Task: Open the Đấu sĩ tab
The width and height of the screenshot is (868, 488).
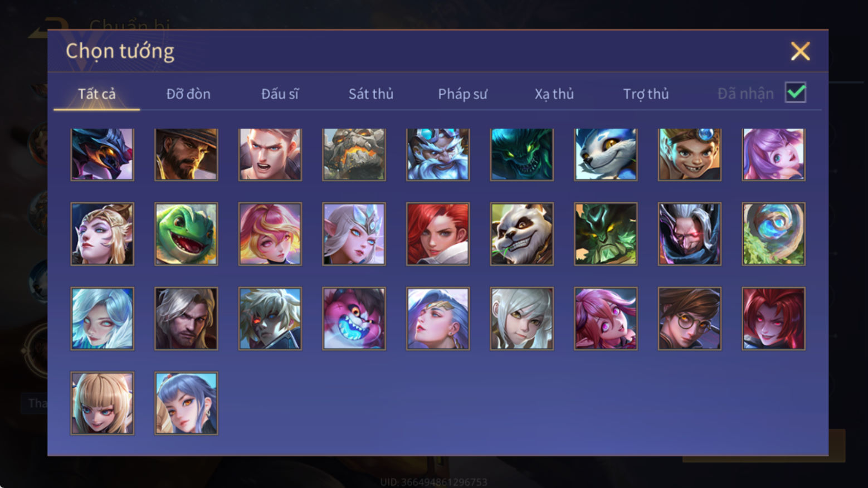Action: pyautogui.click(x=280, y=94)
